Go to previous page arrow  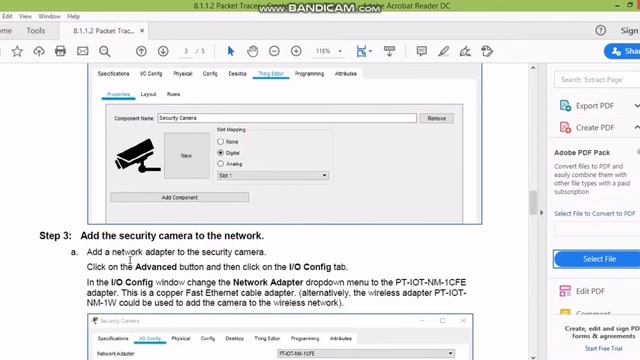click(x=141, y=51)
